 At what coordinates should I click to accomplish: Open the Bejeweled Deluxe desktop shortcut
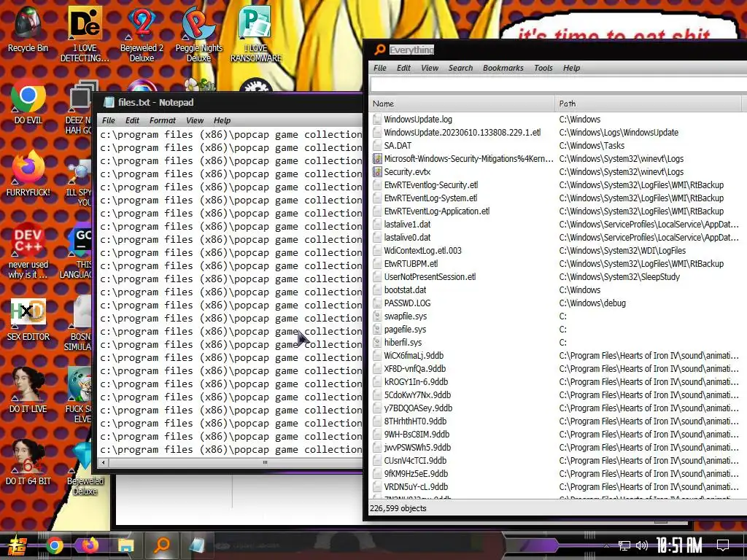pyautogui.click(x=85, y=469)
